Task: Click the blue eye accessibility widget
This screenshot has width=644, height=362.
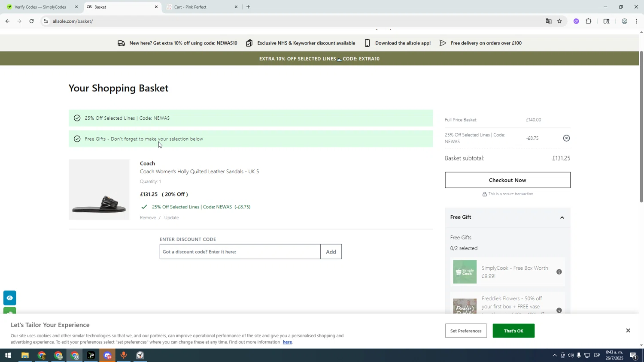Action: pyautogui.click(x=9, y=298)
